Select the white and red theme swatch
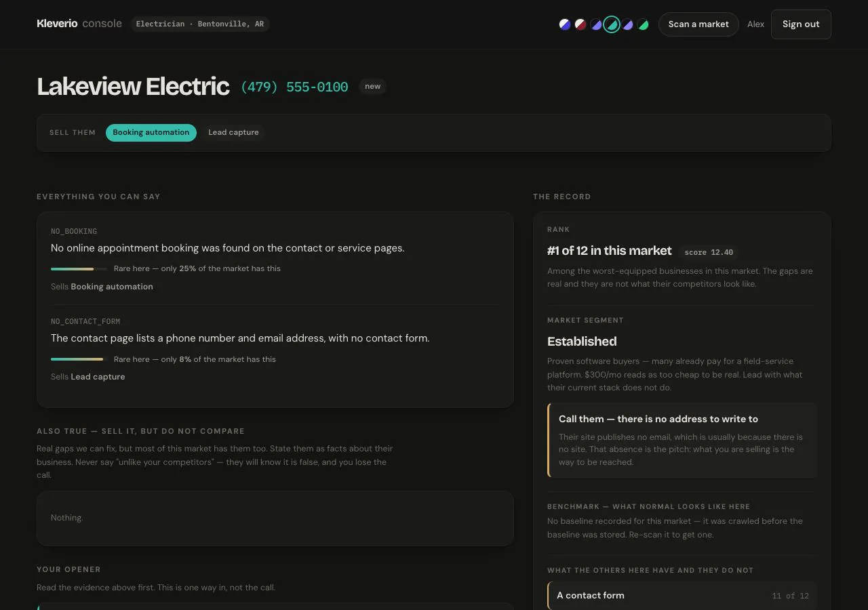868x610 pixels. (580, 24)
